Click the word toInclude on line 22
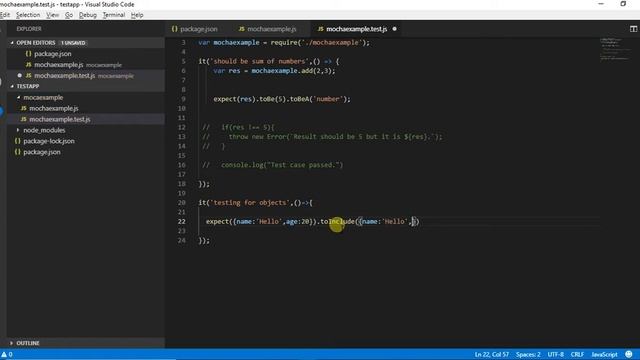The image size is (640, 360). [337, 221]
